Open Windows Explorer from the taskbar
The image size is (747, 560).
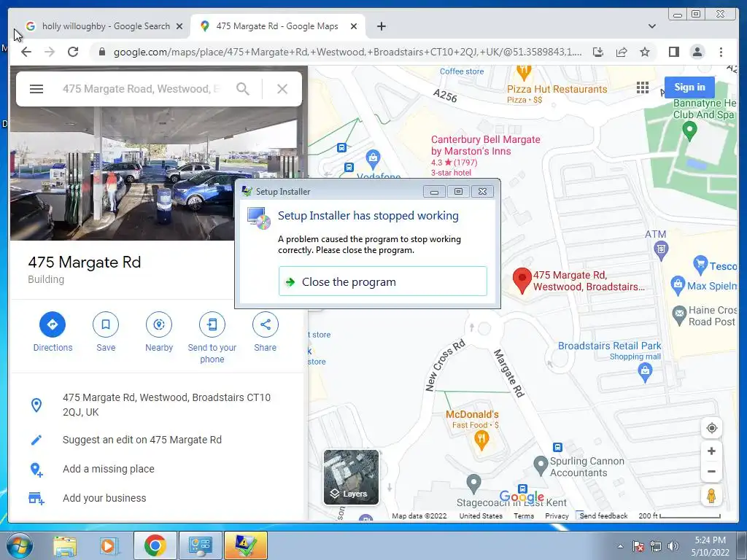pos(65,545)
